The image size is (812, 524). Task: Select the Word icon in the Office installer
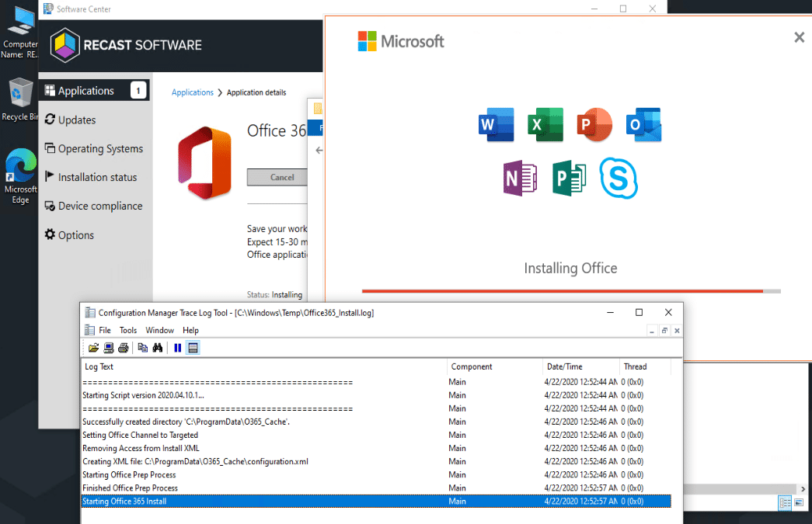[496, 123]
